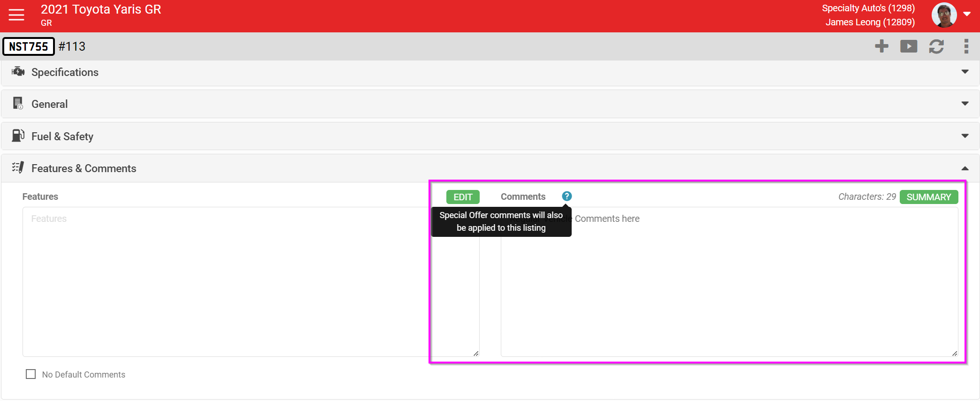Tick the No Default Comments checkbox

pyautogui.click(x=31, y=374)
